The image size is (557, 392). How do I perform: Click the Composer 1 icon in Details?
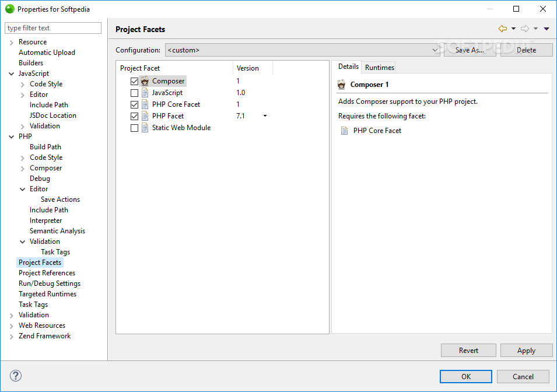[341, 85]
